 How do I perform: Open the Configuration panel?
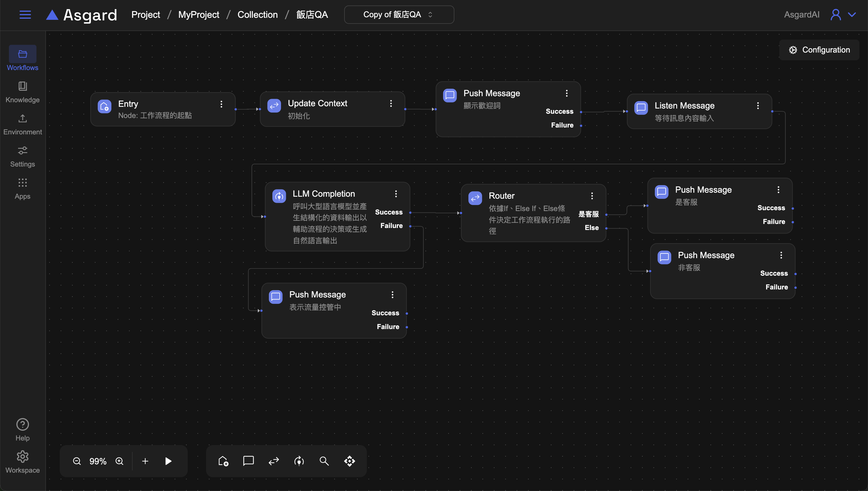tap(819, 50)
